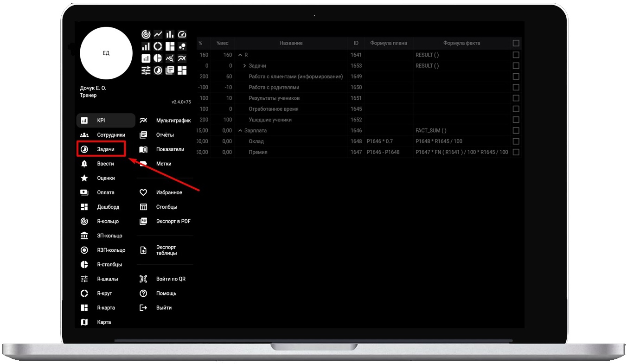The image size is (627, 364).
Task: Click the Выйти logout icon
Action: [143, 307]
